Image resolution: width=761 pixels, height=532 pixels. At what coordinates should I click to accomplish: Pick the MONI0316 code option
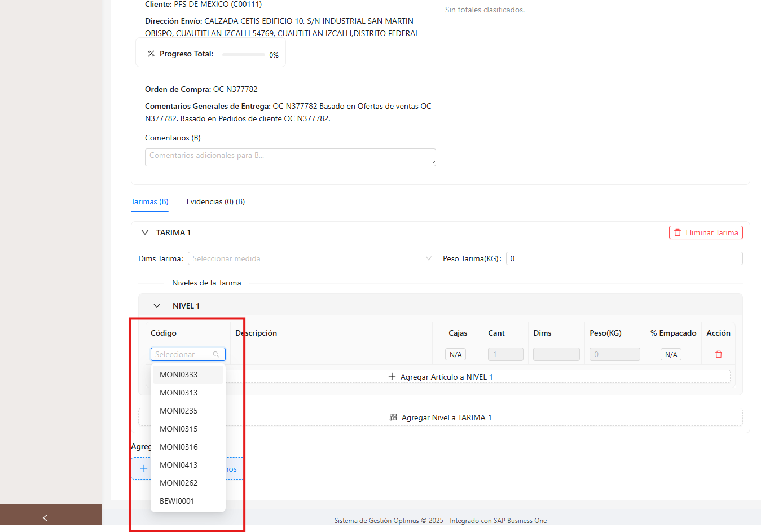coord(188,447)
